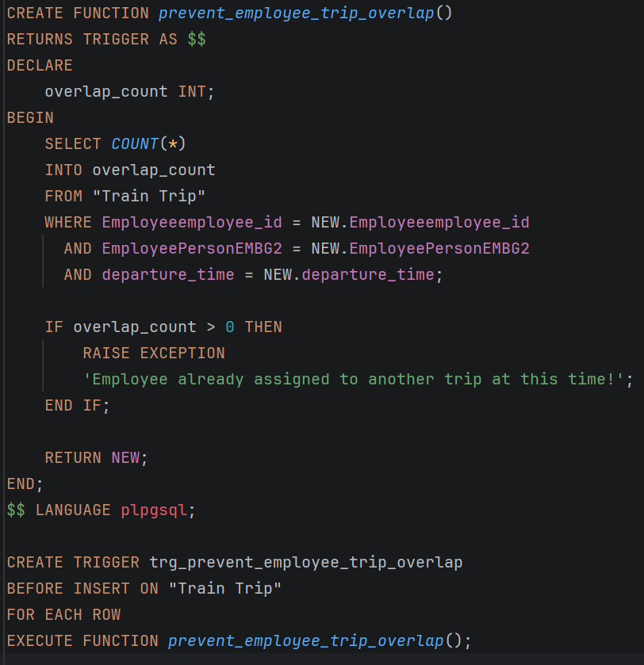The image size is (644, 665).
Task: Click the RETURN NEW; statement
Action: pyautogui.click(x=96, y=457)
